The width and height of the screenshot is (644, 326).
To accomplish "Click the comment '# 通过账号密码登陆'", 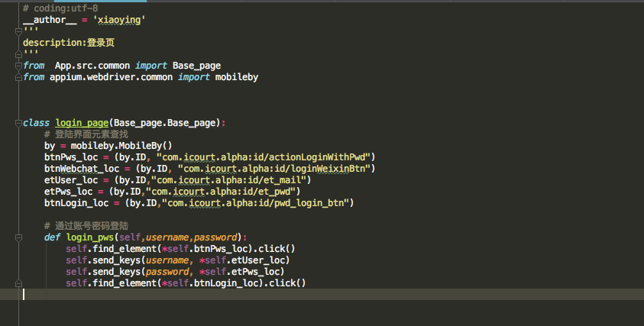I will [86, 226].
